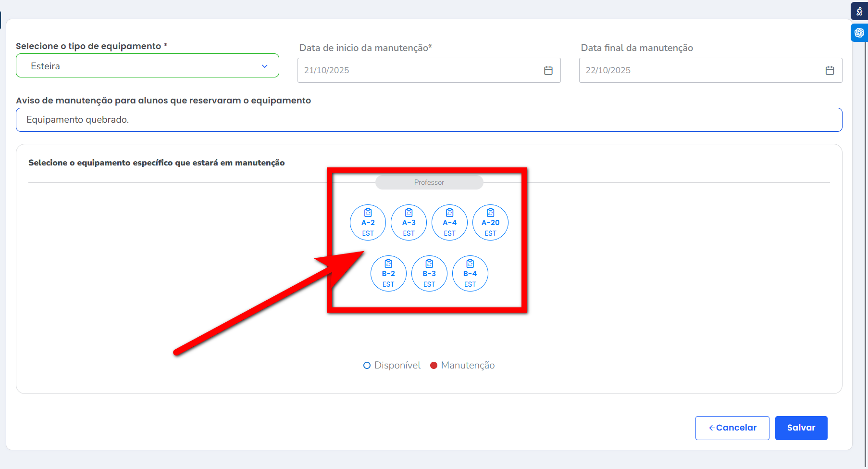The width and height of the screenshot is (868, 469).
Task: Focus the maintenance notice text field
Action: click(x=429, y=120)
